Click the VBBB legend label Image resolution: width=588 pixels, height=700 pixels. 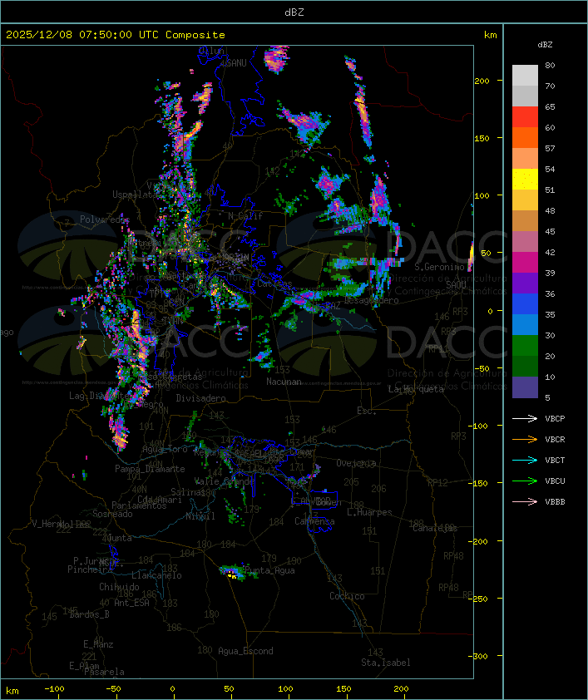pos(555,502)
